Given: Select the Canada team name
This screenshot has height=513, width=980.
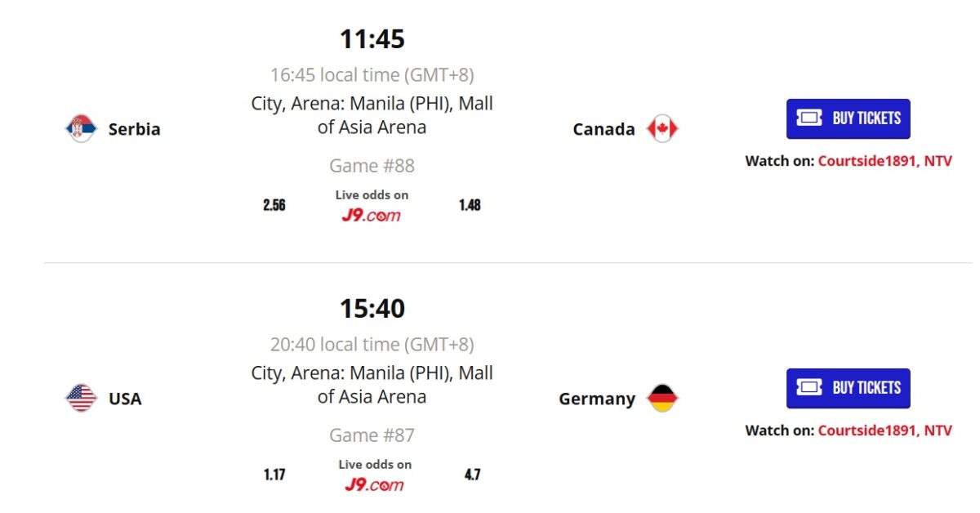Looking at the screenshot, I should [604, 129].
